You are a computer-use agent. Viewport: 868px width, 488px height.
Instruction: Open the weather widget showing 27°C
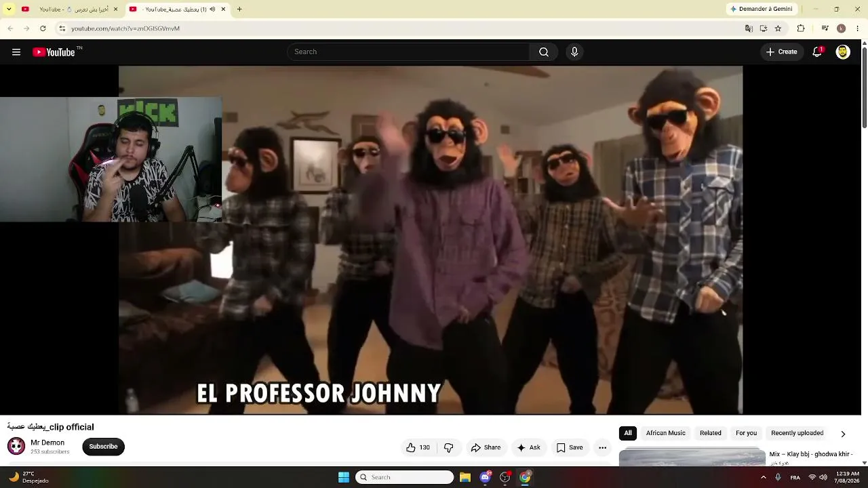pos(28,477)
